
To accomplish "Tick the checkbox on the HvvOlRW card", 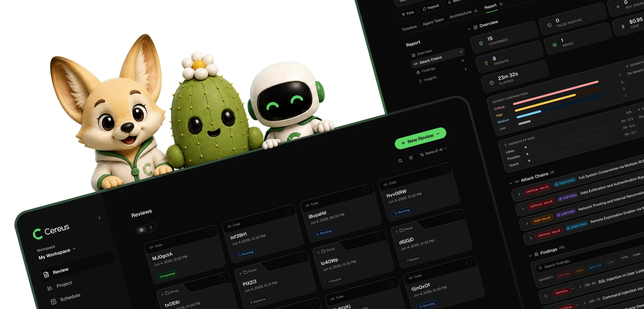I will (x=444, y=169).
